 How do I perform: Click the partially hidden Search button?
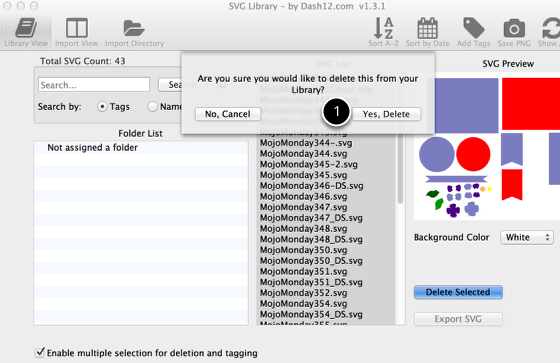170,85
